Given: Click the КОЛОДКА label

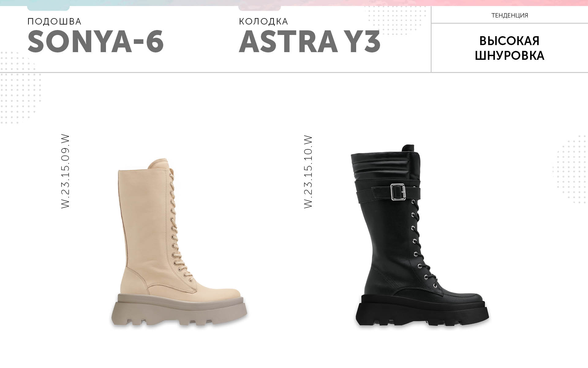Looking at the screenshot, I should pos(263,21).
